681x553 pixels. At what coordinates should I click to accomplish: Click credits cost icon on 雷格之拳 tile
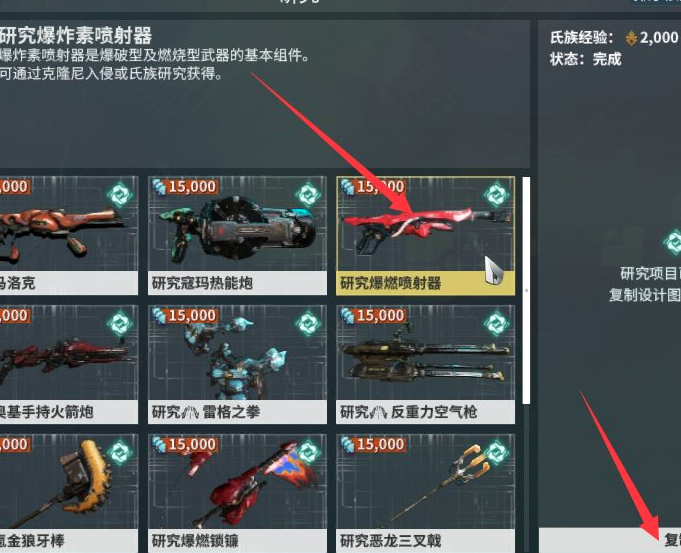(159, 316)
